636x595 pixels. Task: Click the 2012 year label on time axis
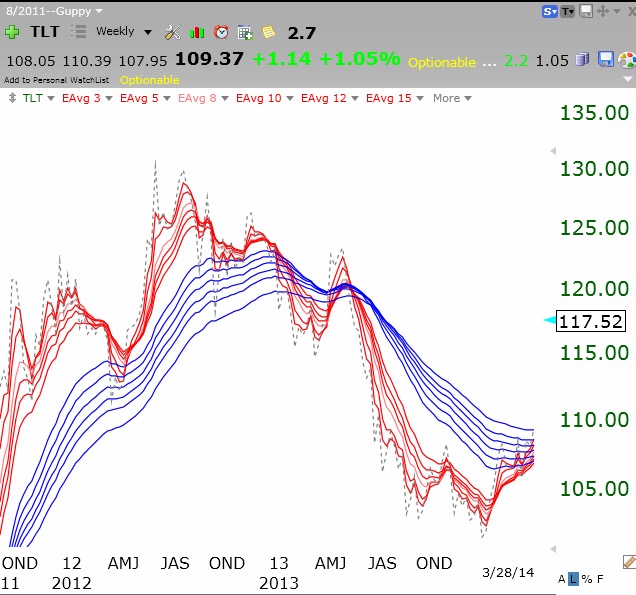(x=72, y=583)
